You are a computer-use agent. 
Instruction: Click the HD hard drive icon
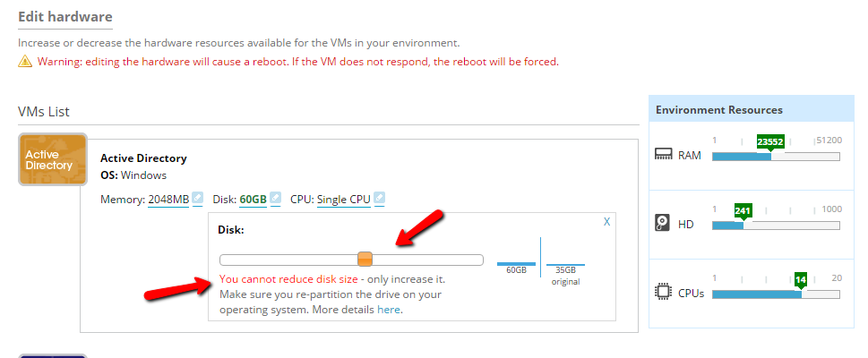coord(662,224)
